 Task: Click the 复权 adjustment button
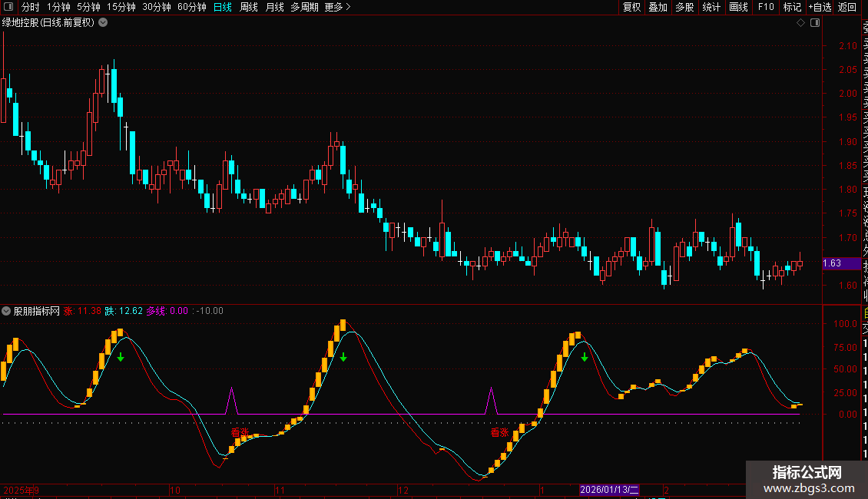tap(631, 8)
